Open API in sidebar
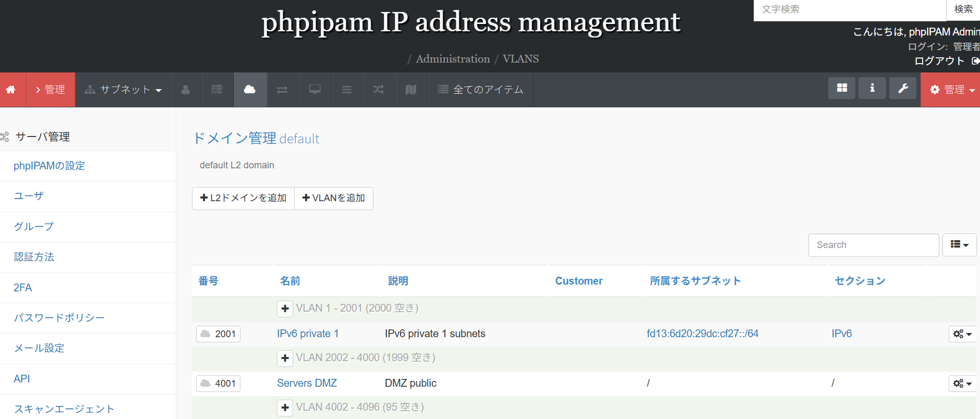This screenshot has height=419, width=980. point(21,379)
